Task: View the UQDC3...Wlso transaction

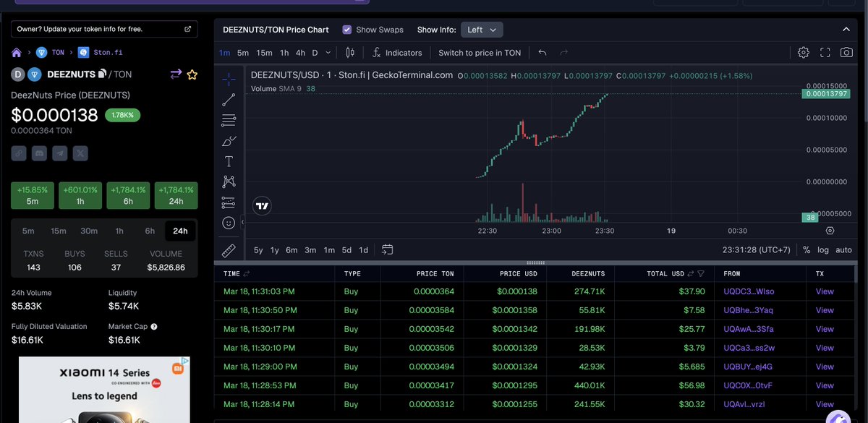Action: (825, 291)
